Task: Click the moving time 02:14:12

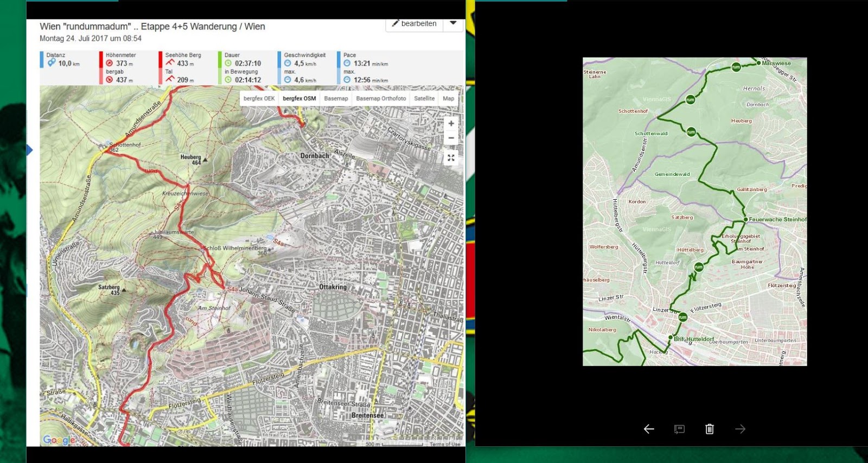Action: click(x=248, y=80)
